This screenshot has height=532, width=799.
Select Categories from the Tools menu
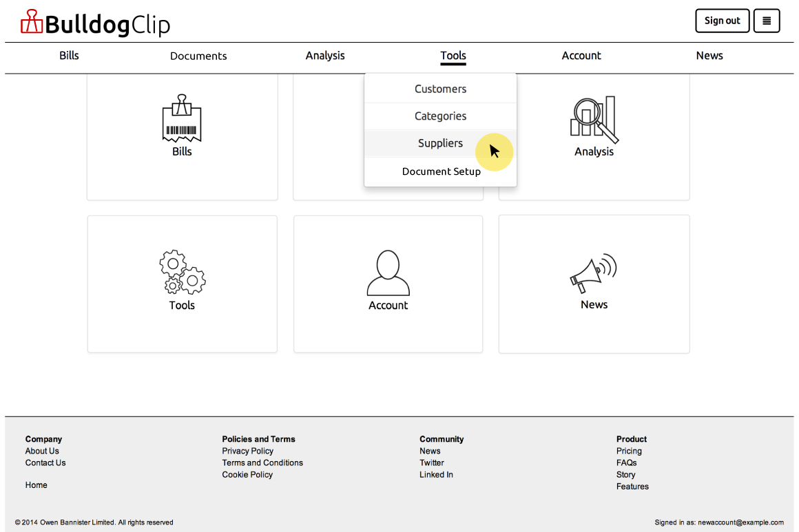click(440, 116)
